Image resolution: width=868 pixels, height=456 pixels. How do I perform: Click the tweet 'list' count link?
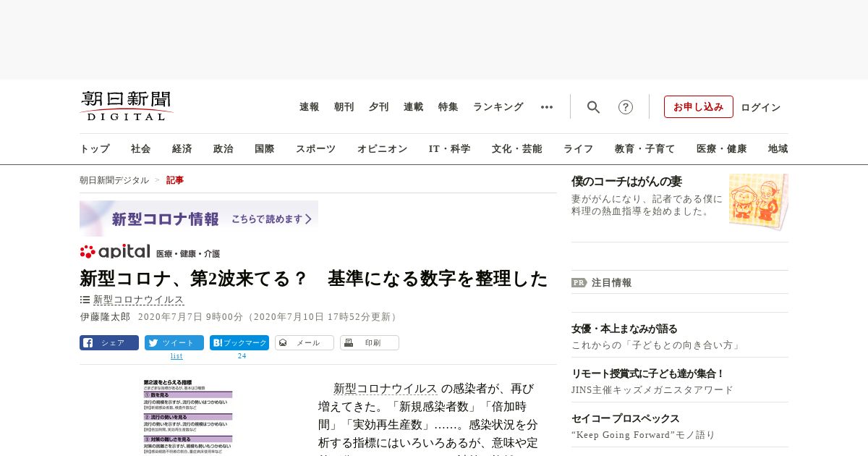[x=176, y=356]
